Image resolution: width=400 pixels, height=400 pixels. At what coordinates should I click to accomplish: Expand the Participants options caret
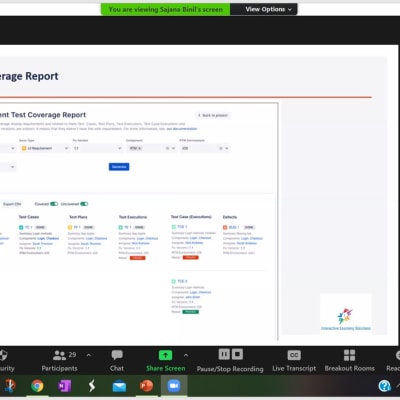tap(89, 355)
